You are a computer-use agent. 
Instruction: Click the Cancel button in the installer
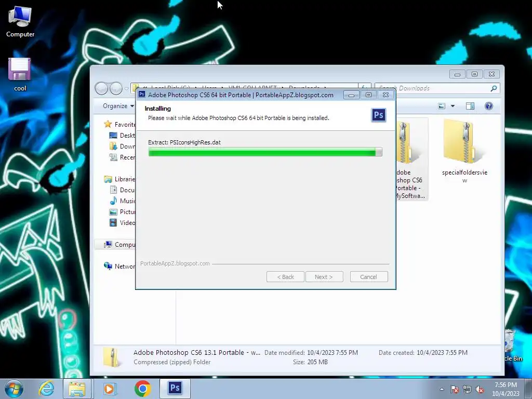pyautogui.click(x=368, y=277)
